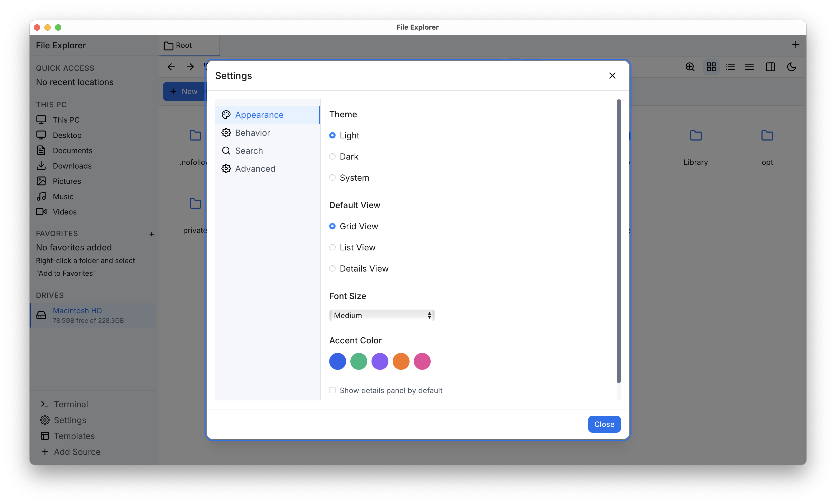Select the bulleted list view icon
836x504 pixels.
click(x=730, y=67)
